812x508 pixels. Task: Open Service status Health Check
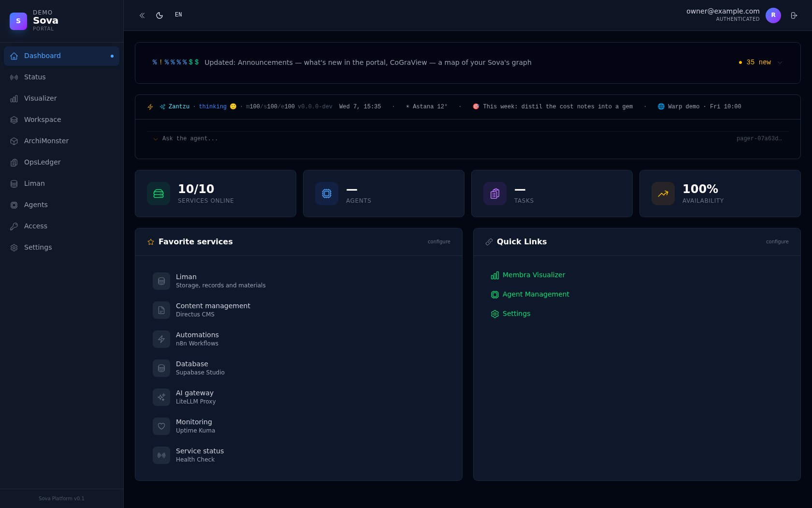(x=299, y=455)
